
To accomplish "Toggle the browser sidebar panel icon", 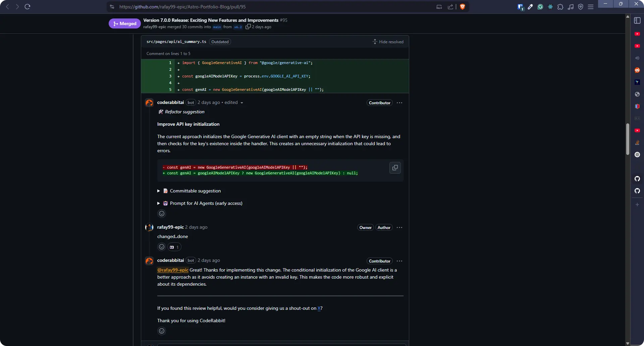I will 637,20.
